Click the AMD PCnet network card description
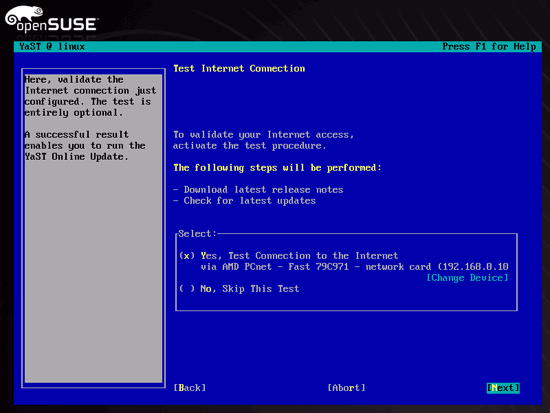Viewport: 550px width, 413px height. pos(355,267)
